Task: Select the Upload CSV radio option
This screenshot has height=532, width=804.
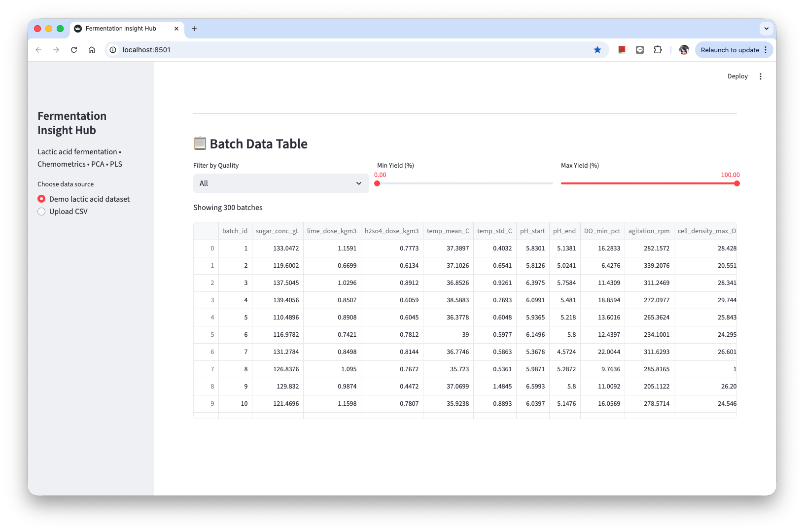Action: tap(41, 212)
